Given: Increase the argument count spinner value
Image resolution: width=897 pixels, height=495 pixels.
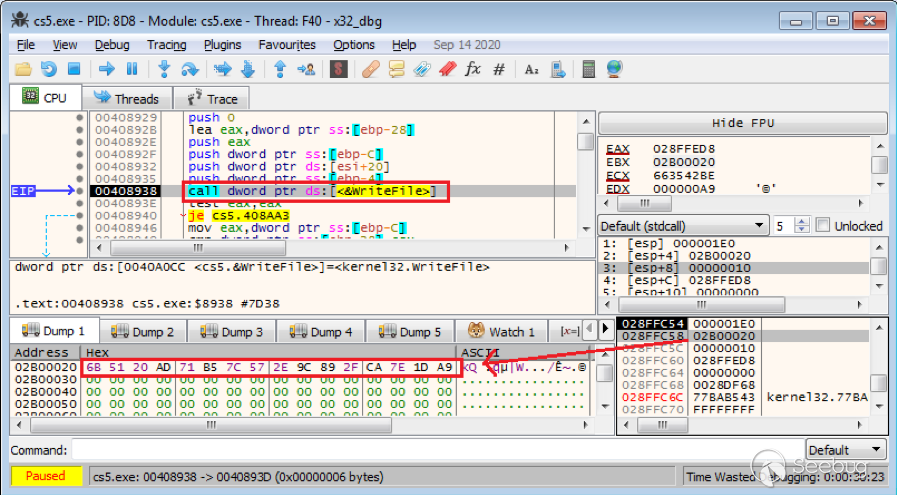Looking at the screenshot, I should (x=802, y=221).
